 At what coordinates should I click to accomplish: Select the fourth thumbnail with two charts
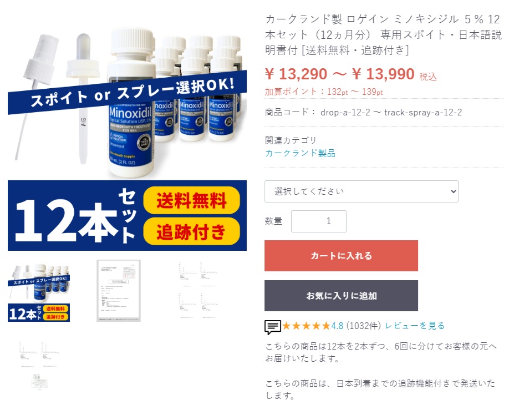39,355
